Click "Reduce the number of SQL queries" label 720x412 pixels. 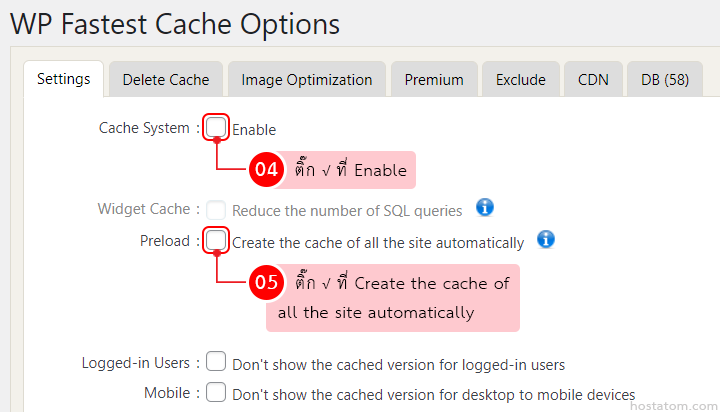[347, 211]
